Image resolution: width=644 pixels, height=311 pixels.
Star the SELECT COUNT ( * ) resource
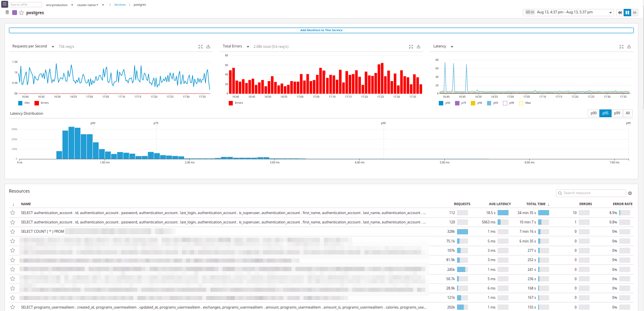(x=13, y=232)
